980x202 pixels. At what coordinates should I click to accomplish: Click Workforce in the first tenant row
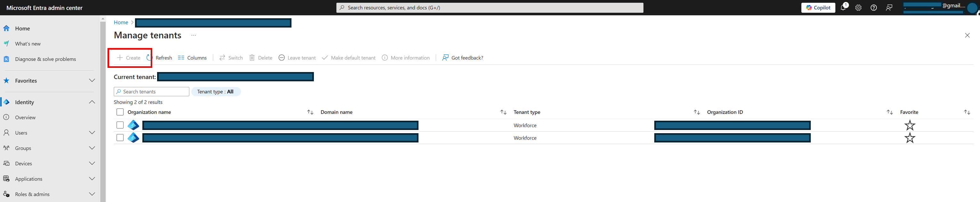point(525,125)
